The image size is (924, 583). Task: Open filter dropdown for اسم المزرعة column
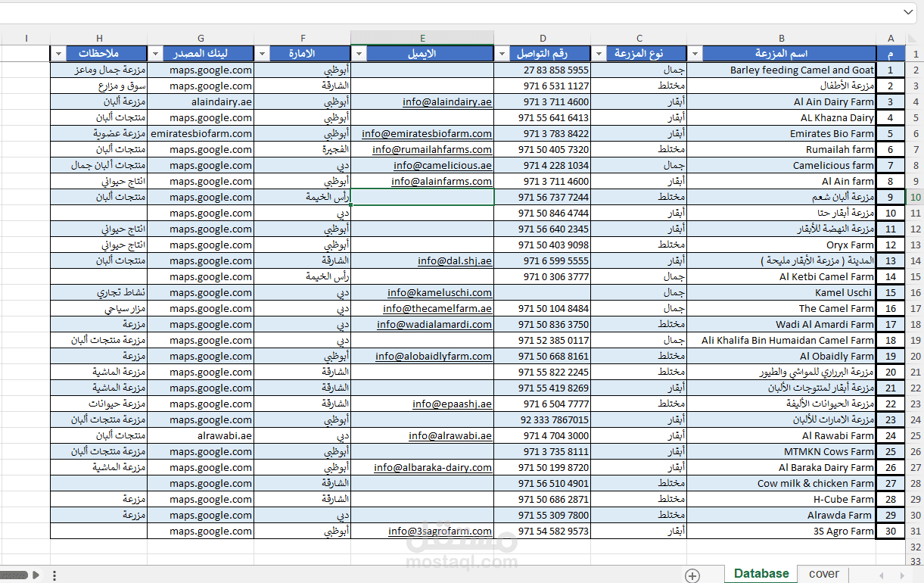(x=695, y=54)
